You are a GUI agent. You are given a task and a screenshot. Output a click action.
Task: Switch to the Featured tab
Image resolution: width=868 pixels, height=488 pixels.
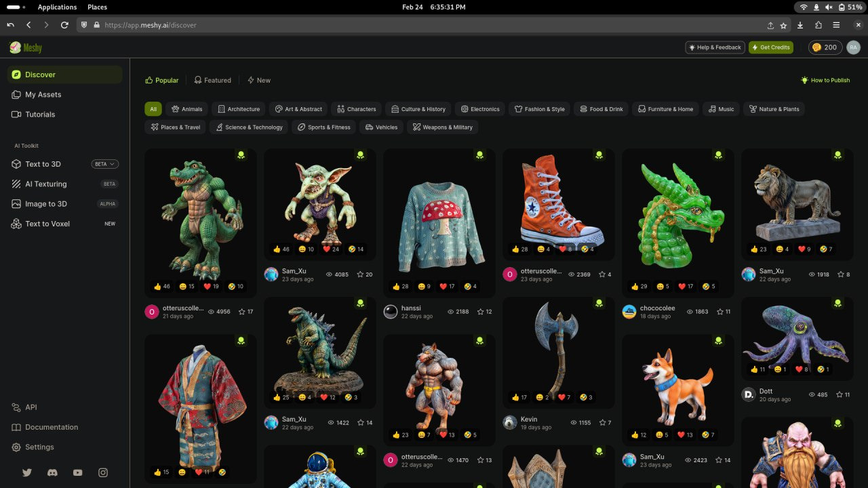212,80
